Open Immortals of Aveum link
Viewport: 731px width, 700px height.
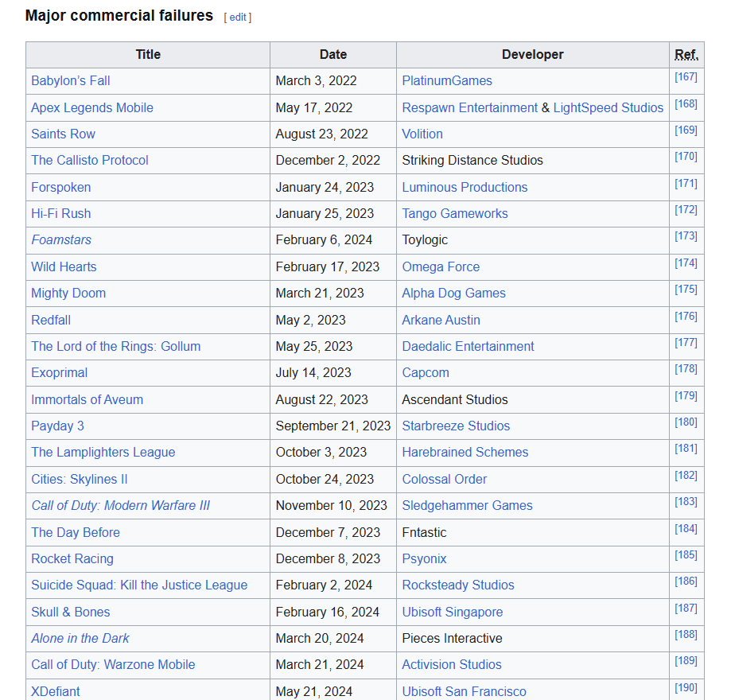pyautogui.click(x=87, y=399)
